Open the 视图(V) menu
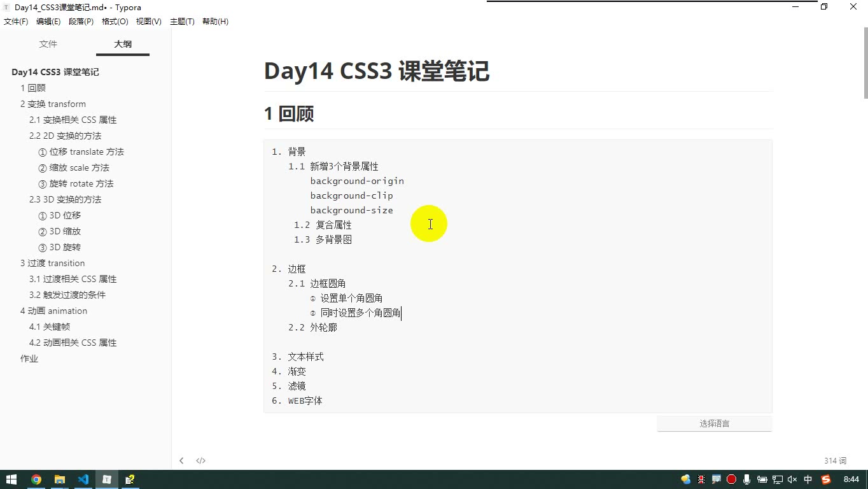This screenshot has height=489, width=868. point(149,22)
